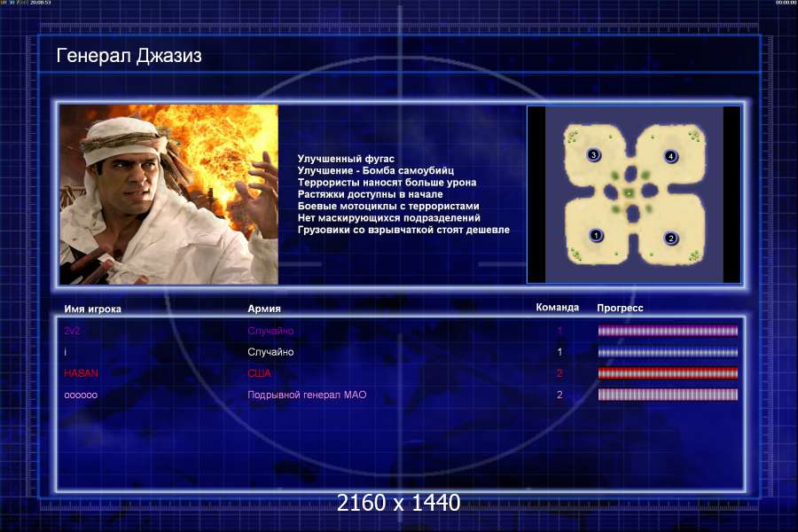The height and width of the screenshot is (532, 798).
Task: Click 'Боевые мотоциклы с террористами' line
Action: coord(388,207)
